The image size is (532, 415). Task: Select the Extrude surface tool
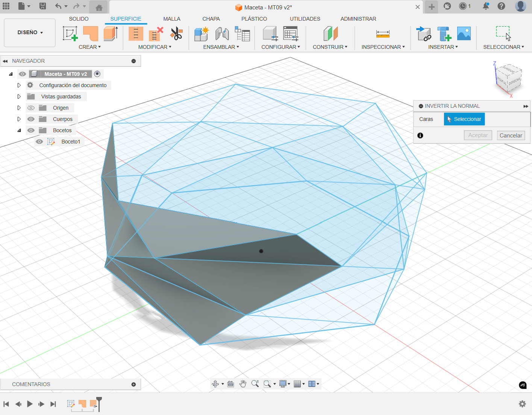pyautogui.click(x=111, y=33)
